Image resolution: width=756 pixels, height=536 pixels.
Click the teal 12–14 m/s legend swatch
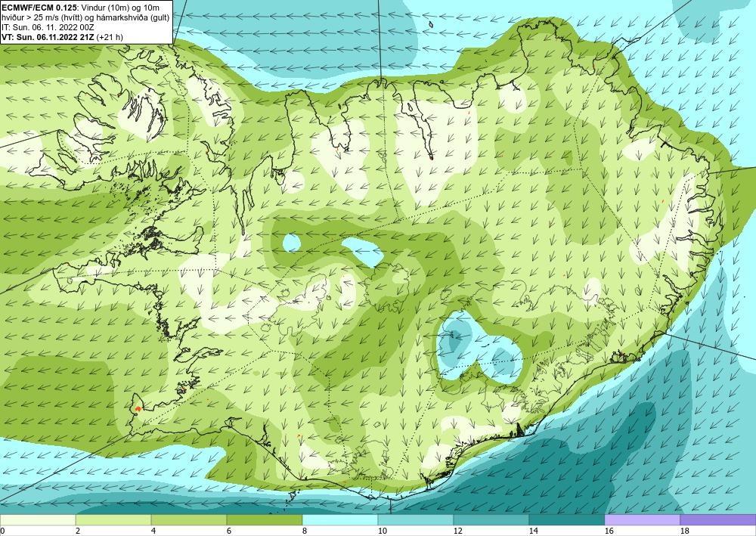pyautogui.click(x=491, y=520)
